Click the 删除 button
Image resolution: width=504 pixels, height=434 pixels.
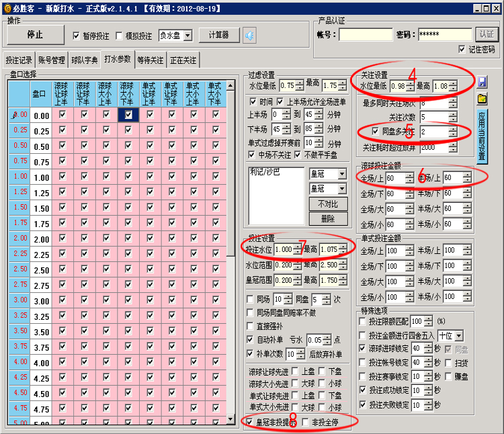tap(327, 218)
